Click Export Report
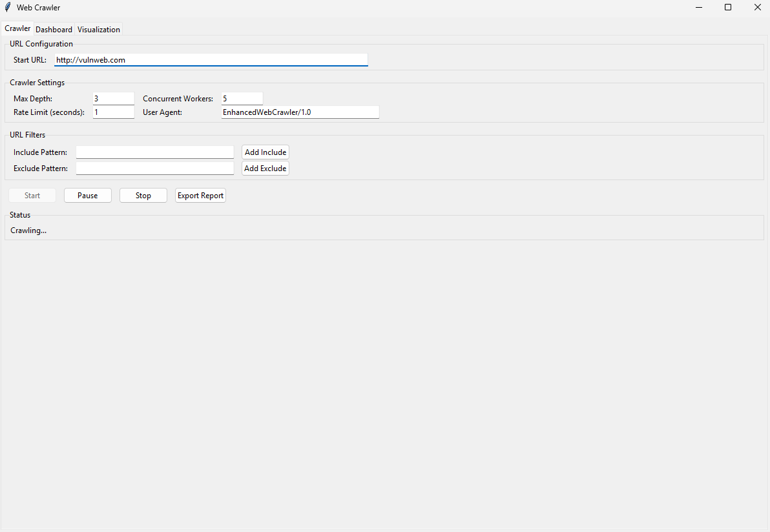The height and width of the screenshot is (532, 770). click(200, 196)
